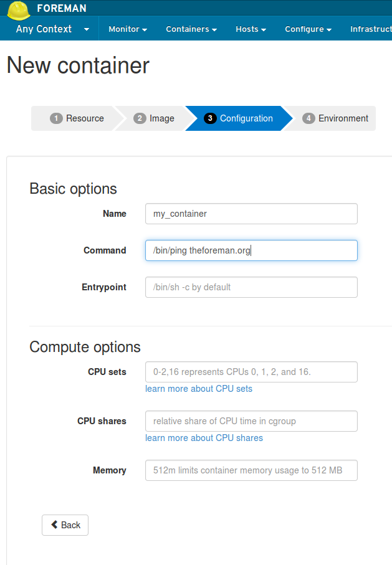Open the Hosts menu
392x565 pixels.
(251, 29)
